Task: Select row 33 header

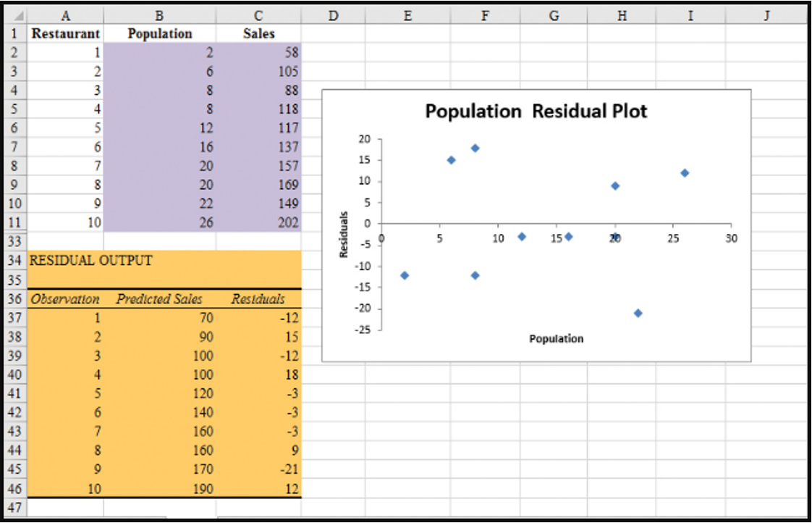Action: coord(14,241)
